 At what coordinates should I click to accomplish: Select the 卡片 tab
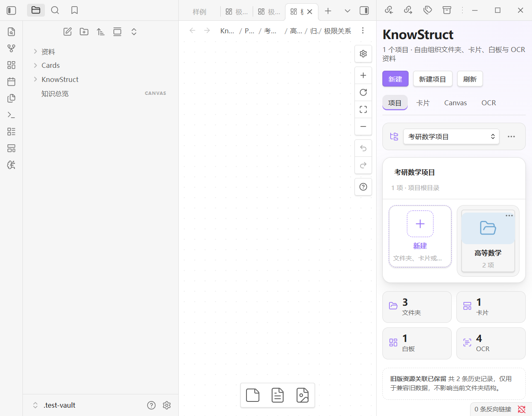423,103
